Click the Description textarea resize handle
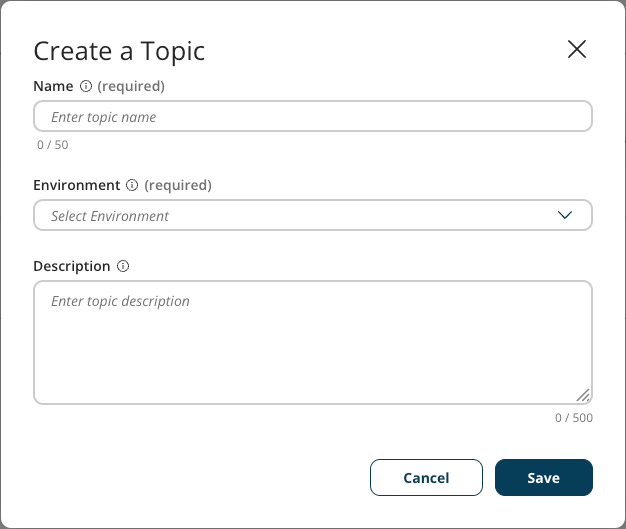This screenshot has height=529, width=626. tap(583, 395)
